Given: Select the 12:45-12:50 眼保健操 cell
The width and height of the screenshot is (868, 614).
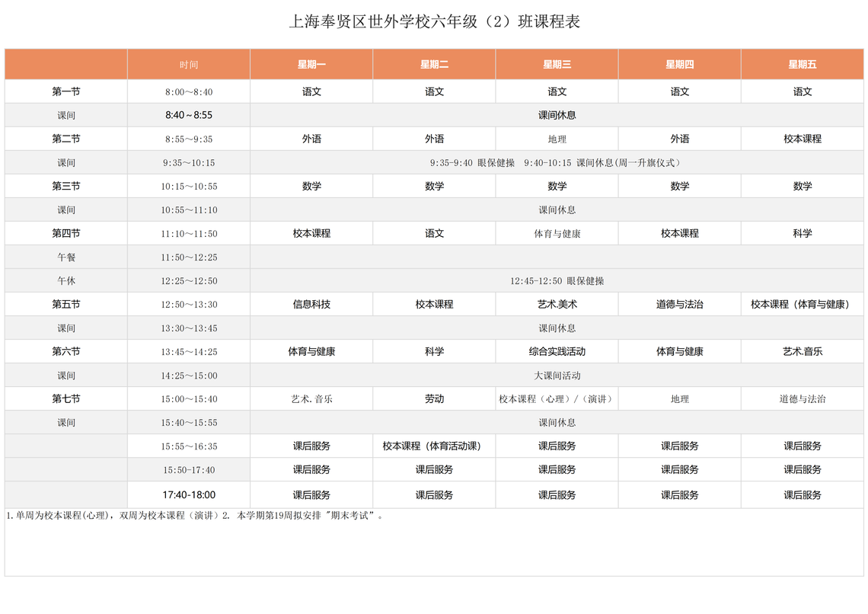Looking at the screenshot, I should [557, 280].
